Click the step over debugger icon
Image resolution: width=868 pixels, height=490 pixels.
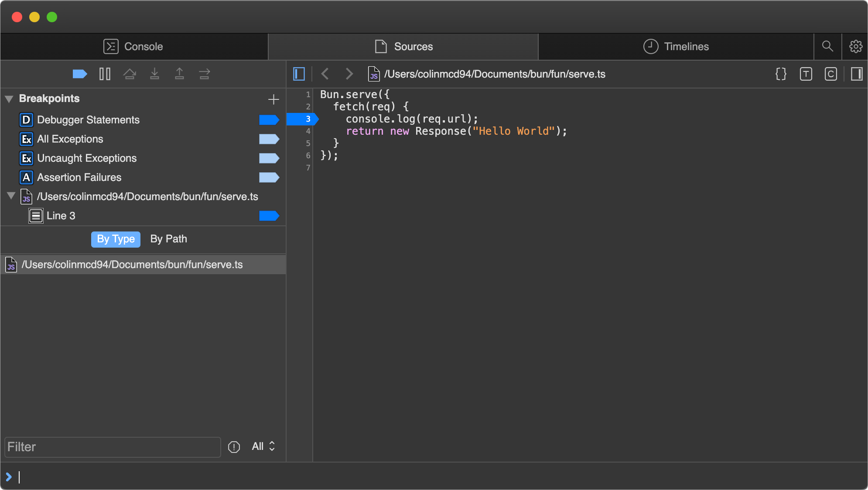click(x=130, y=74)
